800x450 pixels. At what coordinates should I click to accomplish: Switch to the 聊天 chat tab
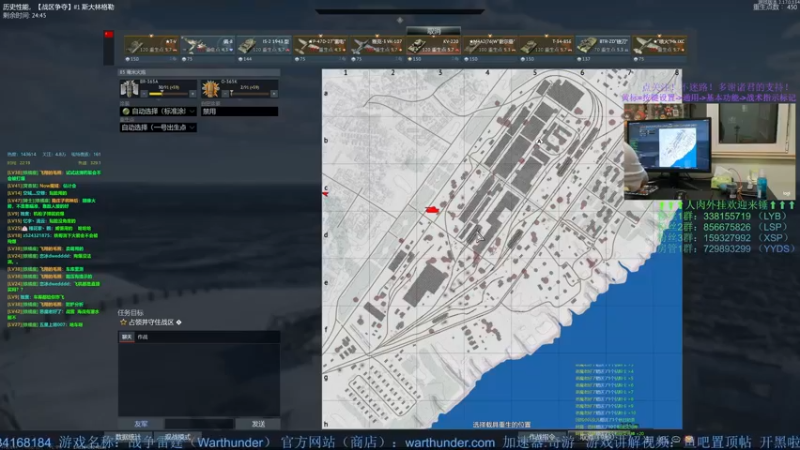(x=127, y=337)
